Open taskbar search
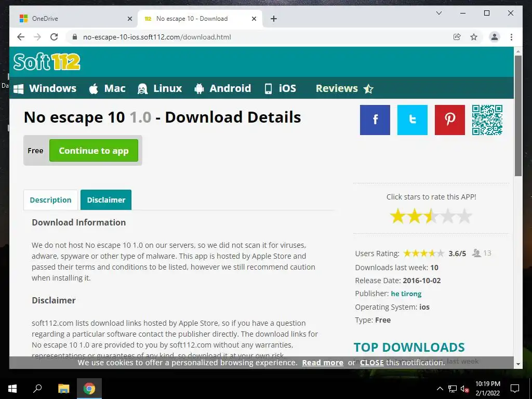The width and height of the screenshot is (532, 399). tap(37, 389)
